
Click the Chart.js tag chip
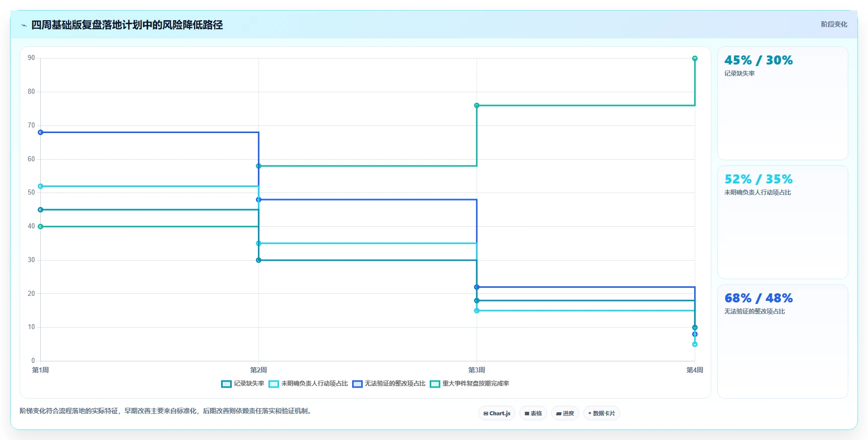[497, 413]
